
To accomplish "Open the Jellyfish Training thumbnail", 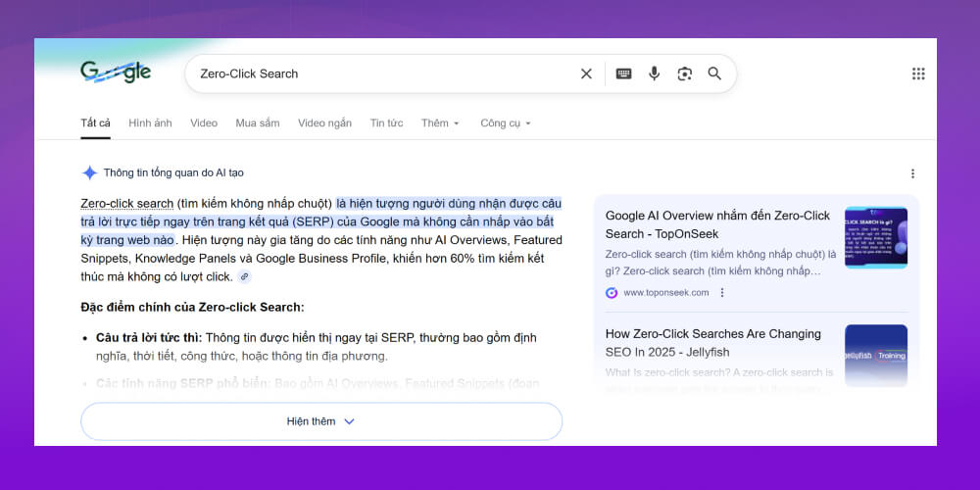I will click(875, 356).
